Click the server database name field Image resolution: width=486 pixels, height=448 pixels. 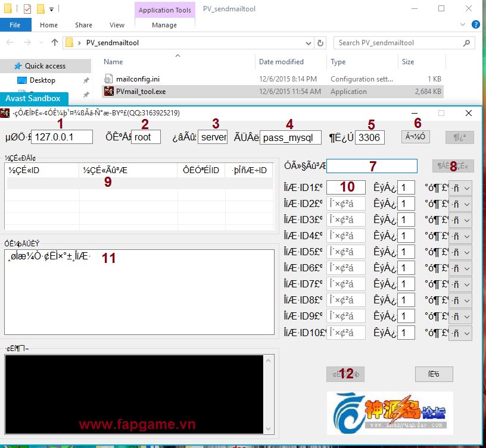[x=213, y=137]
